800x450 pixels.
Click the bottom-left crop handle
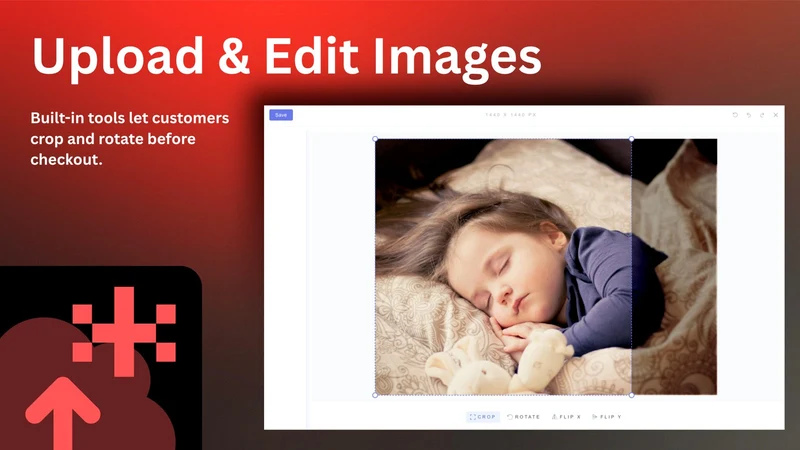click(376, 395)
